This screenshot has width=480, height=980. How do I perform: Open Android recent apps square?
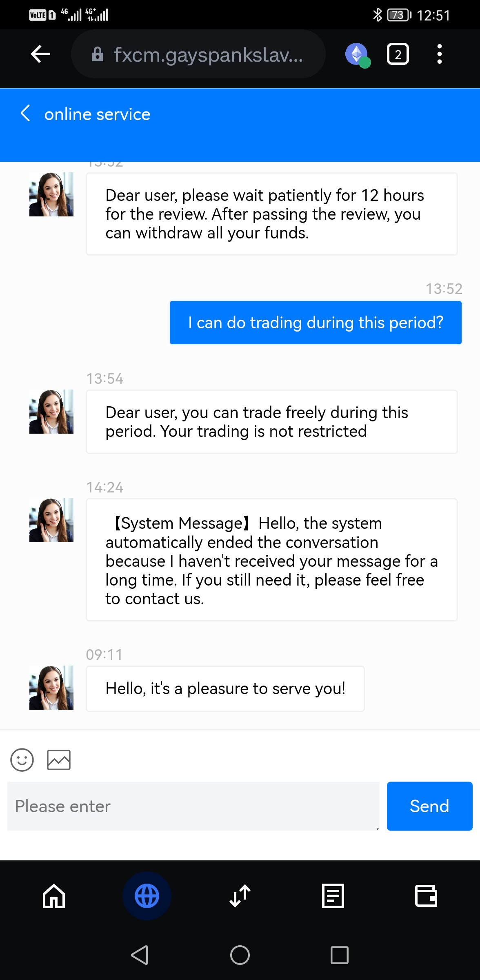(x=339, y=955)
